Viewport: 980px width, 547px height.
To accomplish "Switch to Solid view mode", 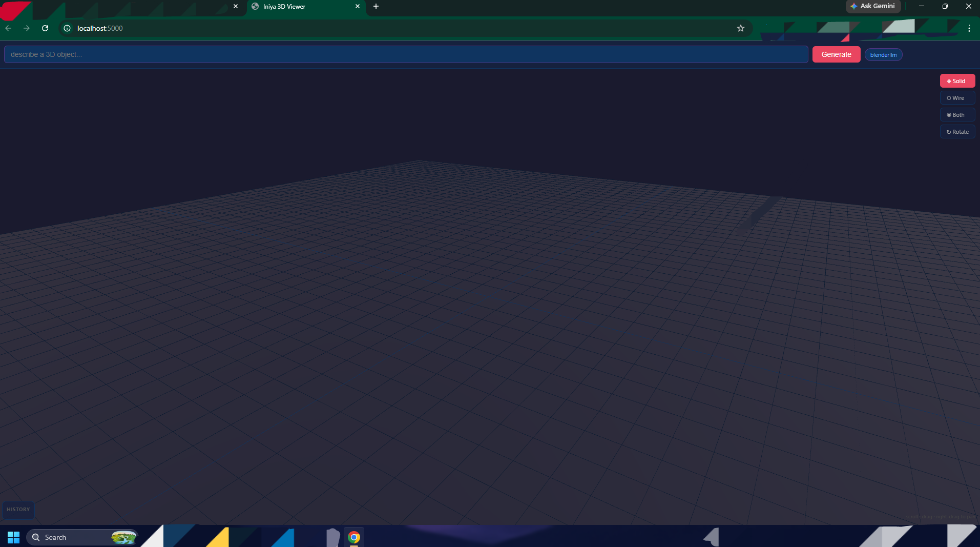I will [957, 81].
